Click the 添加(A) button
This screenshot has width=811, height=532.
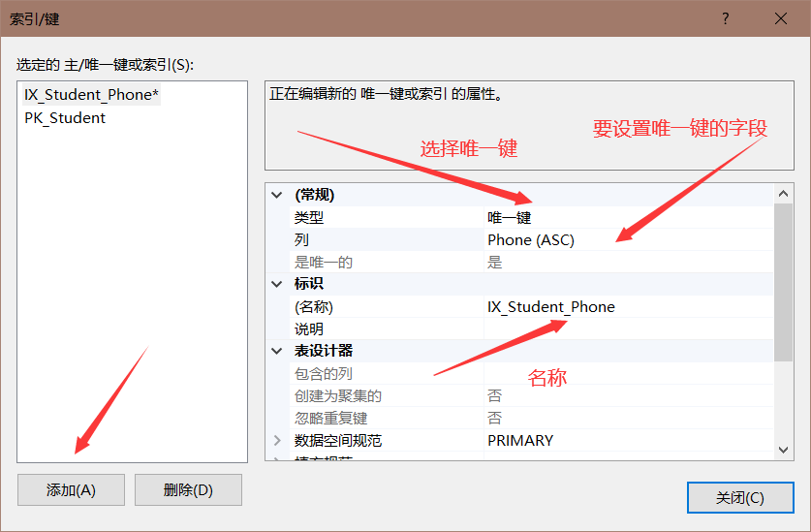[71, 489]
